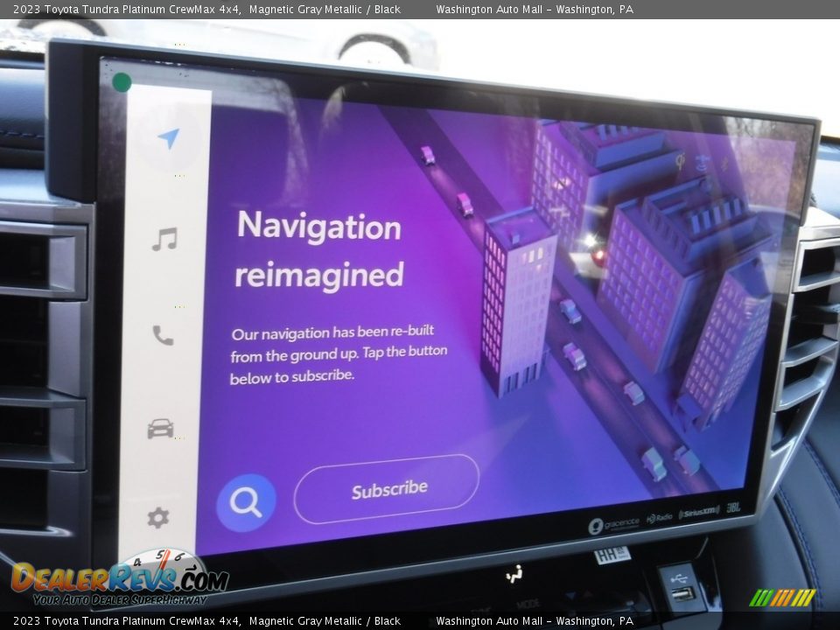Tap the HD Radio logo

pyautogui.click(x=660, y=518)
